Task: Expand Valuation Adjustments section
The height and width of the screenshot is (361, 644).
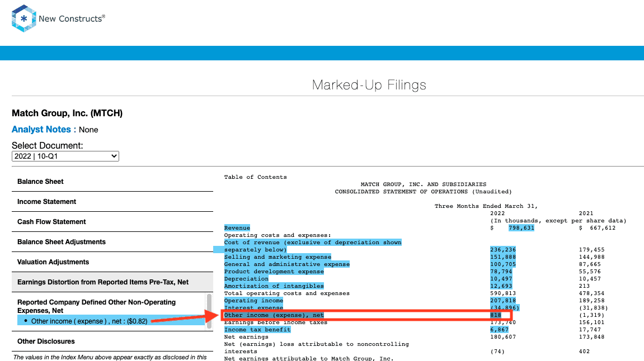Action: tap(112, 262)
